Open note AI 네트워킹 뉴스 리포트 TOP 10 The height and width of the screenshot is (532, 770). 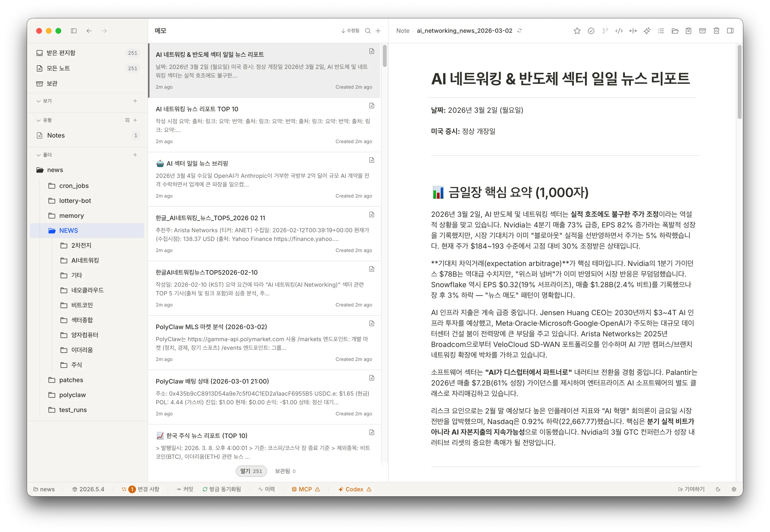pos(264,125)
